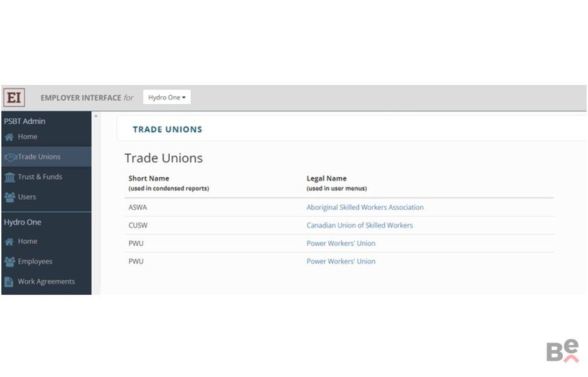Click the large Trade Unions page heading

coord(164,158)
